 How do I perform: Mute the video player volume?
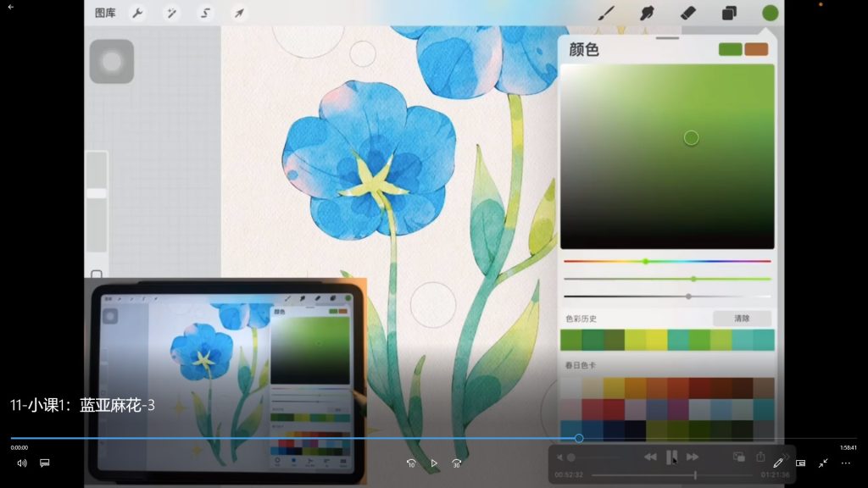pos(22,463)
